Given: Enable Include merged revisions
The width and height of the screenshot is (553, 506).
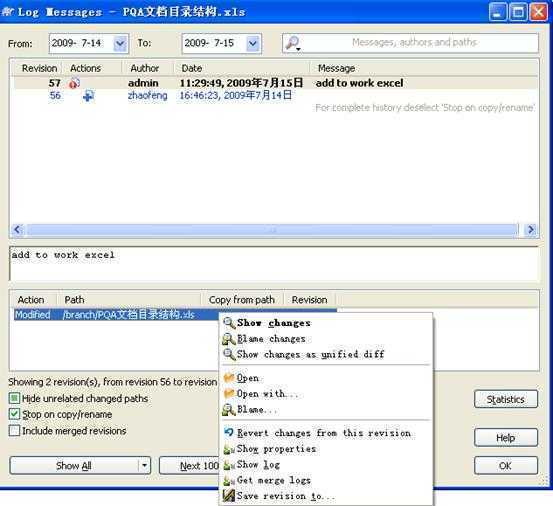Looking at the screenshot, I should (14, 431).
